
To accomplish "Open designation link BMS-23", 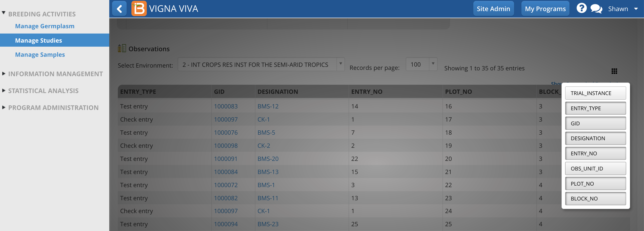I will [268, 224].
